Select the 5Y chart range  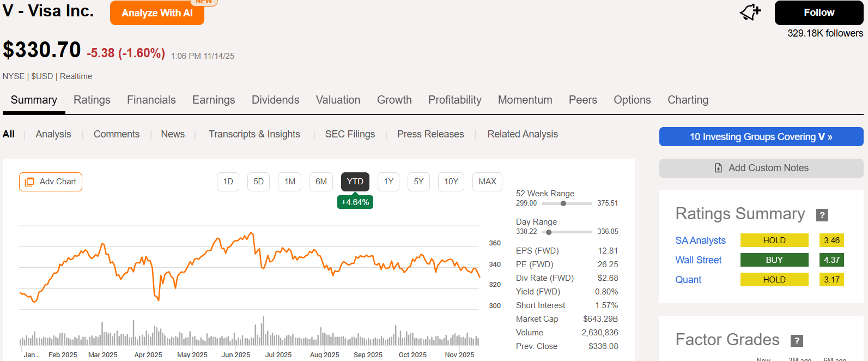pos(418,182)
